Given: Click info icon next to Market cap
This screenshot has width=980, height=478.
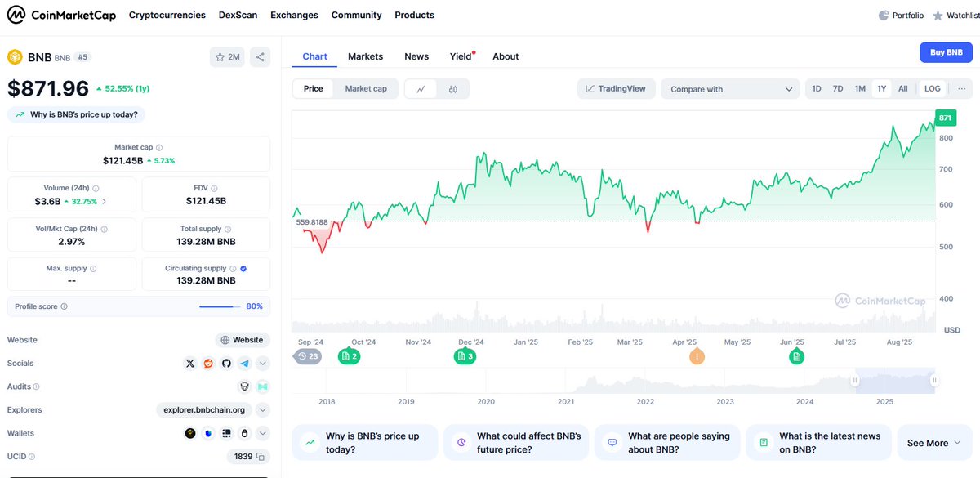Looking at the screenshot, I should click(160, 147).
